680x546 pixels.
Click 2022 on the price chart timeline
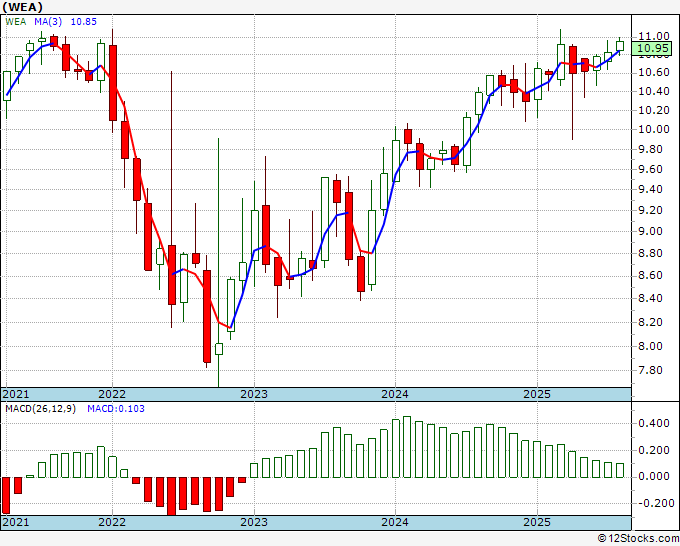(x=112, y=394)
